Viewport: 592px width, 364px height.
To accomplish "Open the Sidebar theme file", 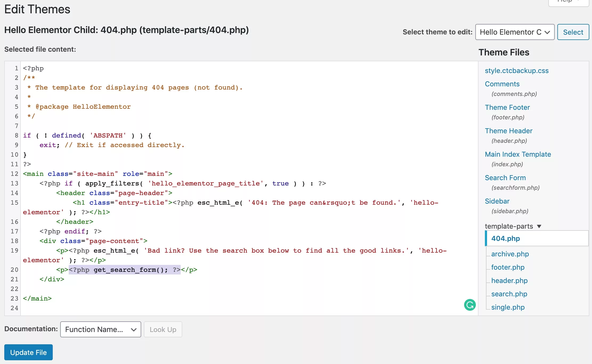I will tap(497, 201).
